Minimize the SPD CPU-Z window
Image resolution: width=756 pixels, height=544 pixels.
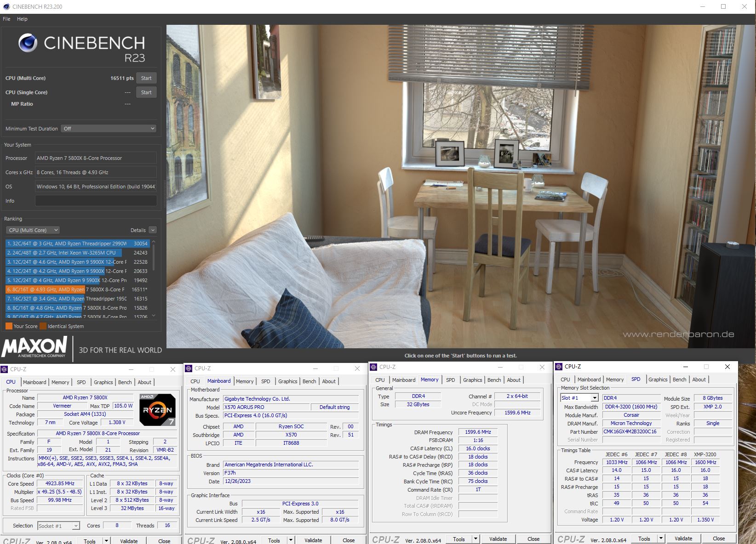pos(685,367)
